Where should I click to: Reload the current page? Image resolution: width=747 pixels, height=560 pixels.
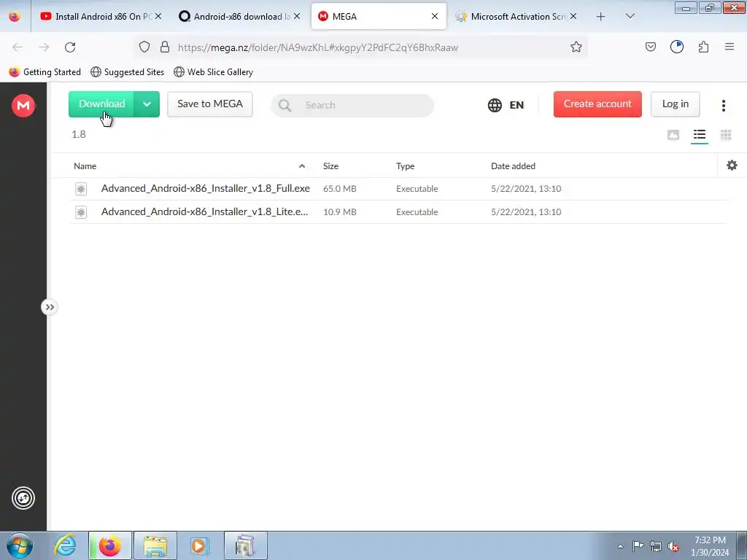coord(70,47)
